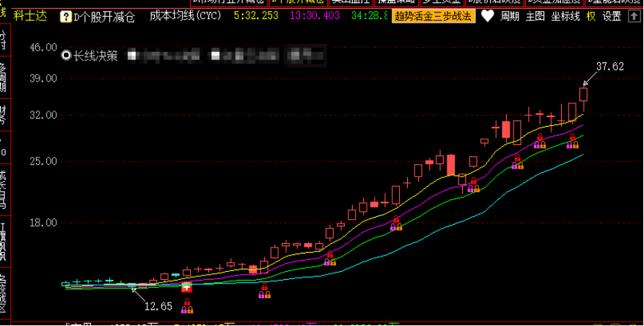Viewport: 644px width, 326px height.
Task: Click the 37.62 high price label
Action: tap(610, 67)
